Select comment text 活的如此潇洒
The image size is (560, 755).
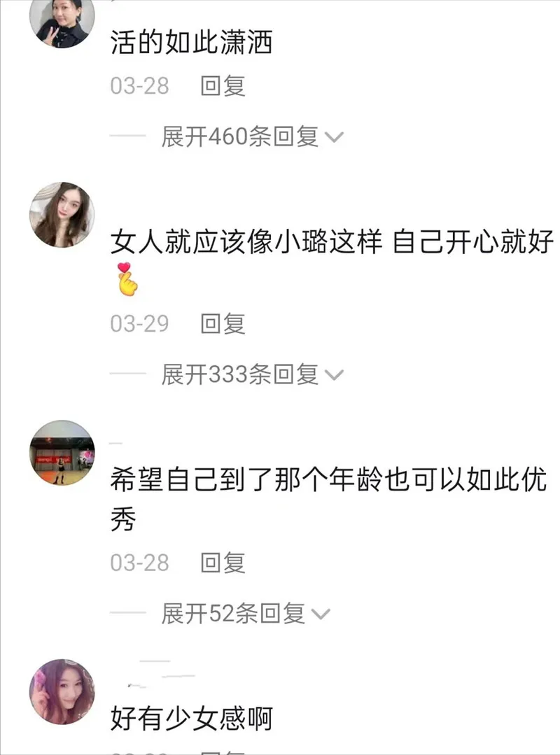click(x=192, y=42)
